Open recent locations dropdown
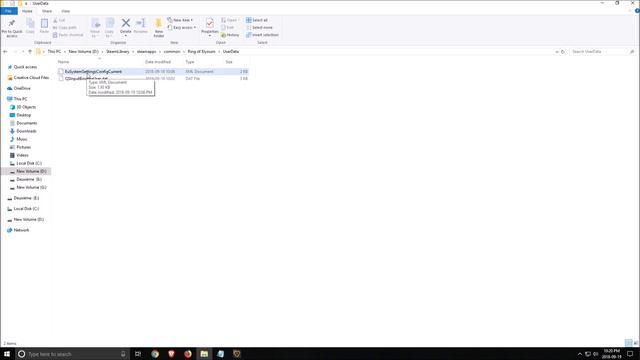The width and height of the screenshot is (640, 360). pos(23,51)
